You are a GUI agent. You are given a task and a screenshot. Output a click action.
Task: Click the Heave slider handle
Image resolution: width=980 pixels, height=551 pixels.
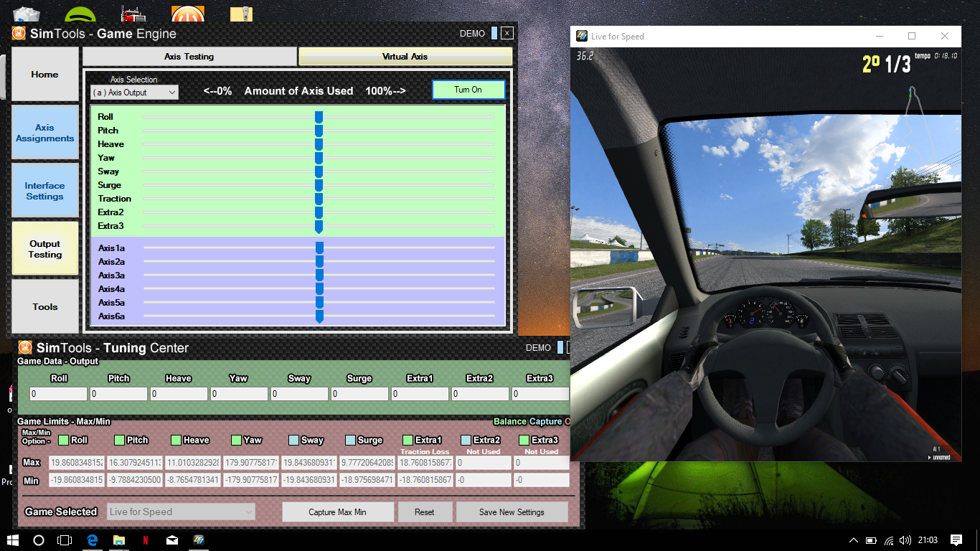[319, 144]
